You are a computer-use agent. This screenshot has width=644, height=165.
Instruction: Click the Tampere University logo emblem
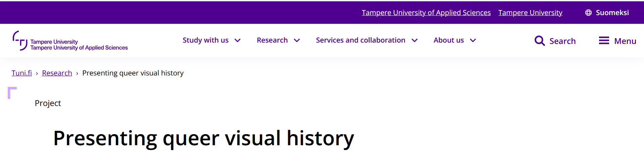point(20,41)
